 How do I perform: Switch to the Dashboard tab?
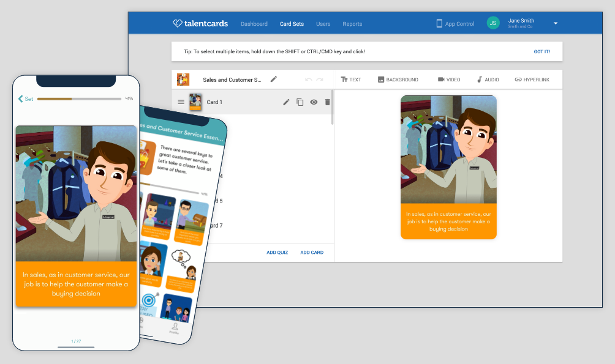point(254,24)
